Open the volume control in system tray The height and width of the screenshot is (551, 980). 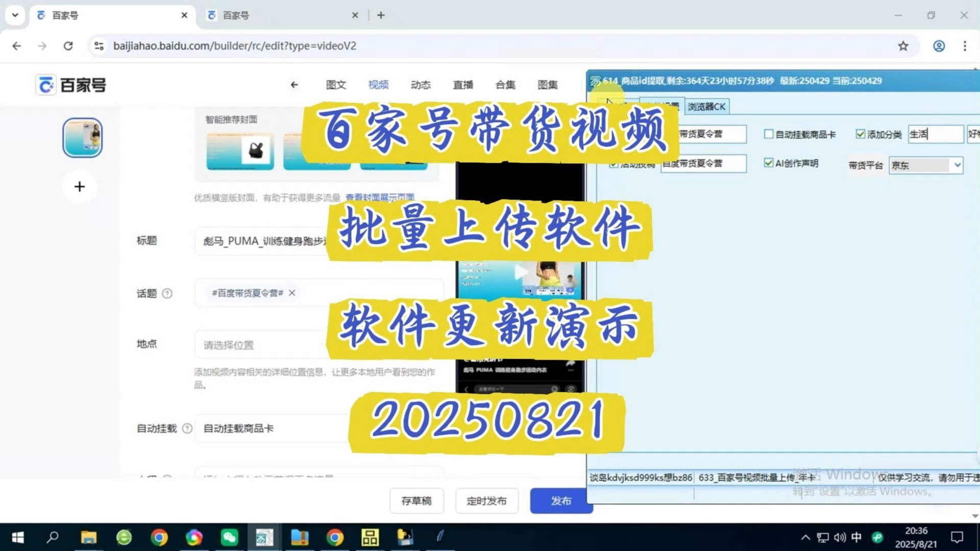[x=840, y=537]
